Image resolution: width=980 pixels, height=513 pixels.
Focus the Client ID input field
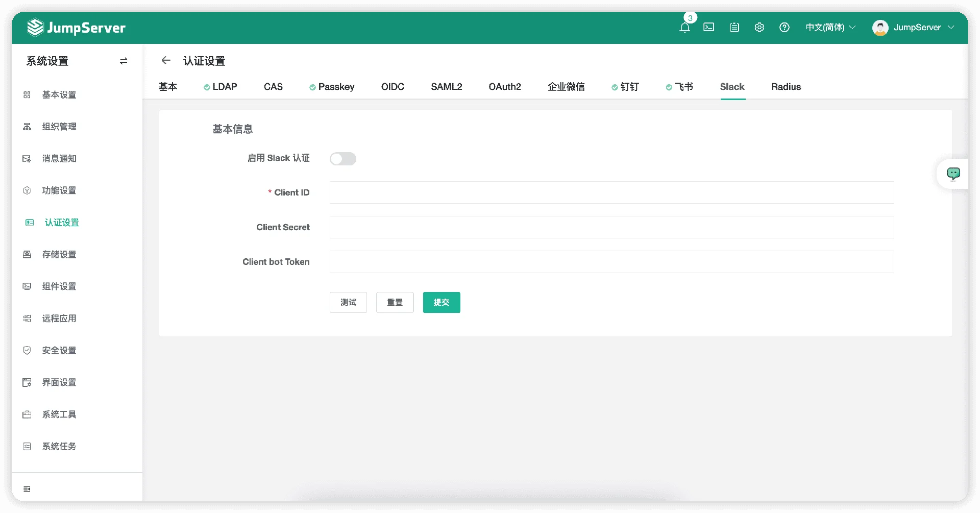pyautogui.click(x=611, y=192)
